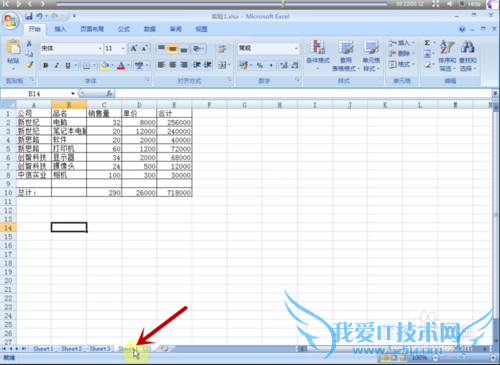Open the font name dropdown
The image size is (500, 365).
pos(100,49)
